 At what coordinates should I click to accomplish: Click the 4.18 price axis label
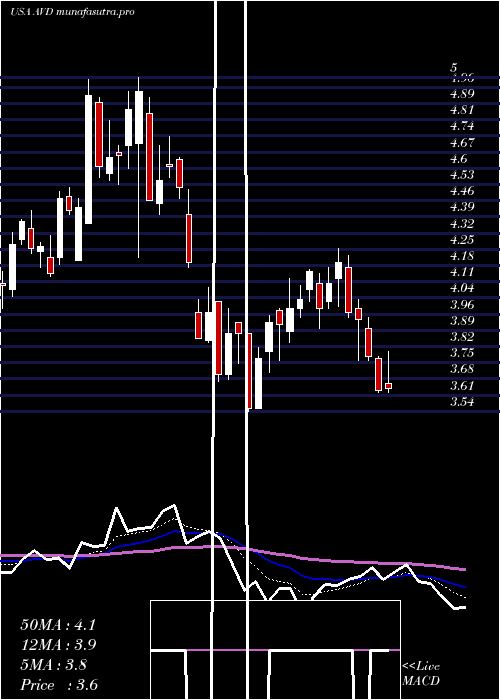point(462,256)
